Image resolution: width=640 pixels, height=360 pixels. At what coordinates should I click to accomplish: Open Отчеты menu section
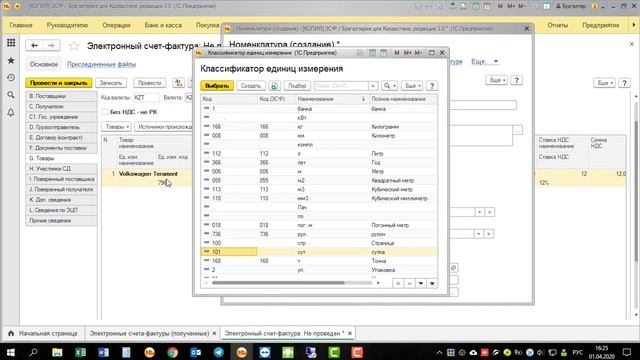pos(557,25)
